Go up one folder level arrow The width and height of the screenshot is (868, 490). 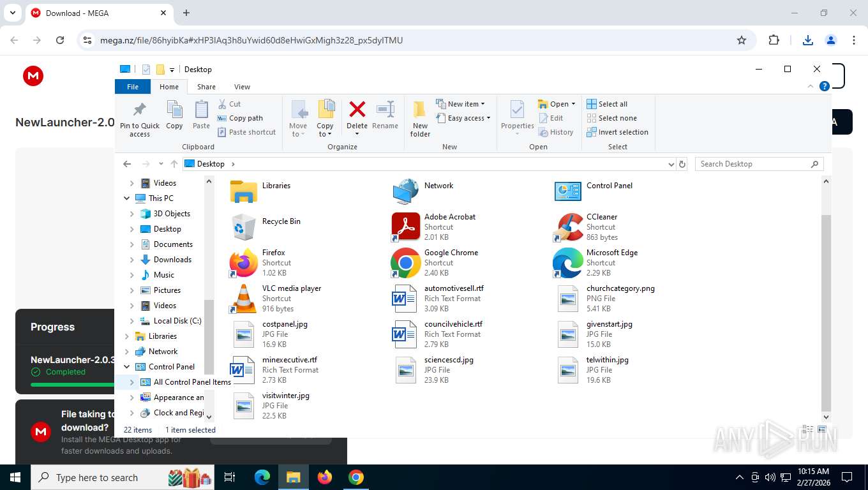tap(174, 164)
